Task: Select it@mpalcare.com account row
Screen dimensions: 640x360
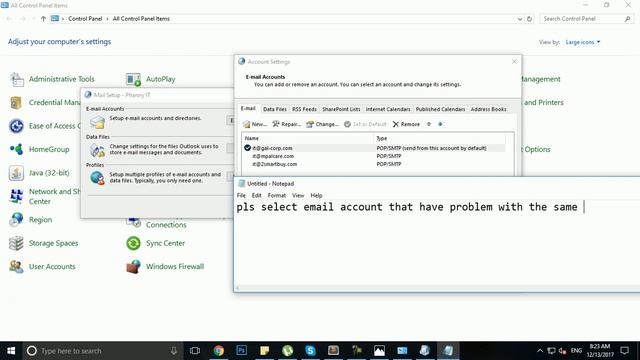Action: click(374, 156)
